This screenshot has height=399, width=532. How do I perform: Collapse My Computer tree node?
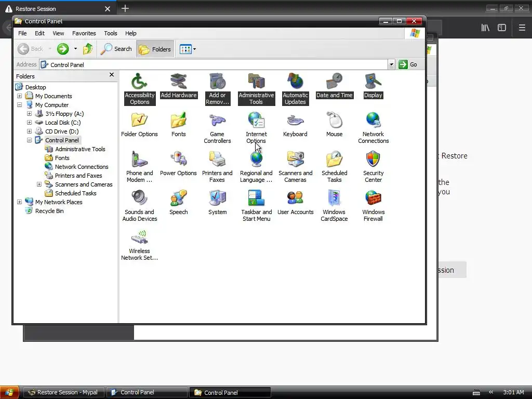19,105
